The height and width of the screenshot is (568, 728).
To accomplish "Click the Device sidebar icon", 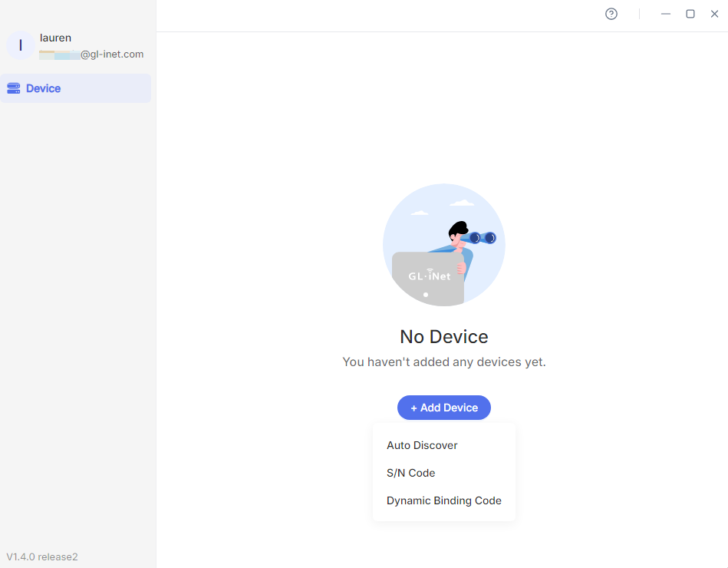I will coord(14,88).
